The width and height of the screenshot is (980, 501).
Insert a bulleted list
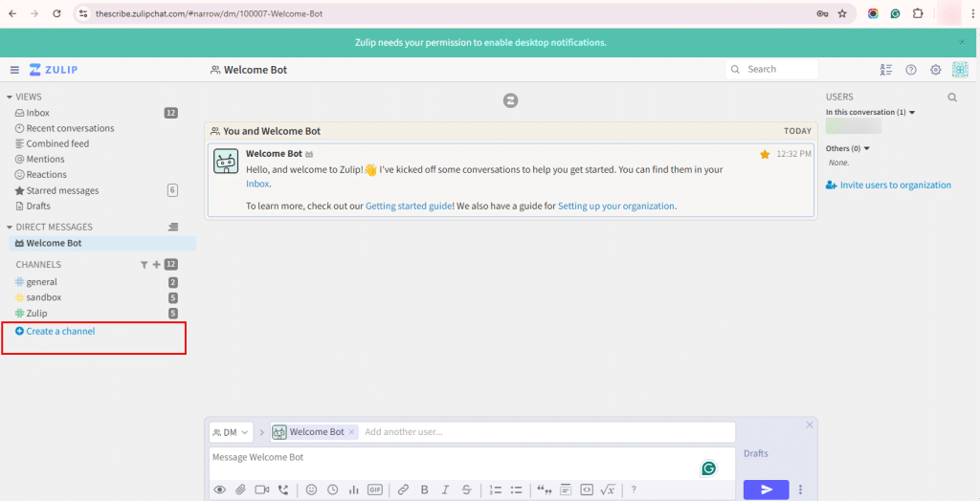click(x=516, y=490)
